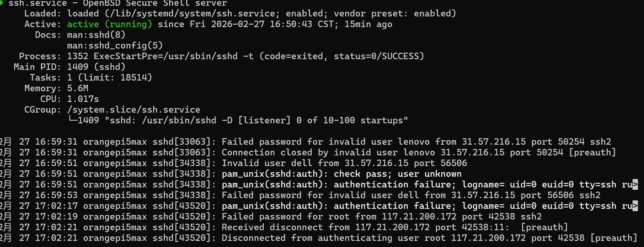Click truncation arrow on 16:59:51 authentication failure line
644x247 pixels.
635,185
